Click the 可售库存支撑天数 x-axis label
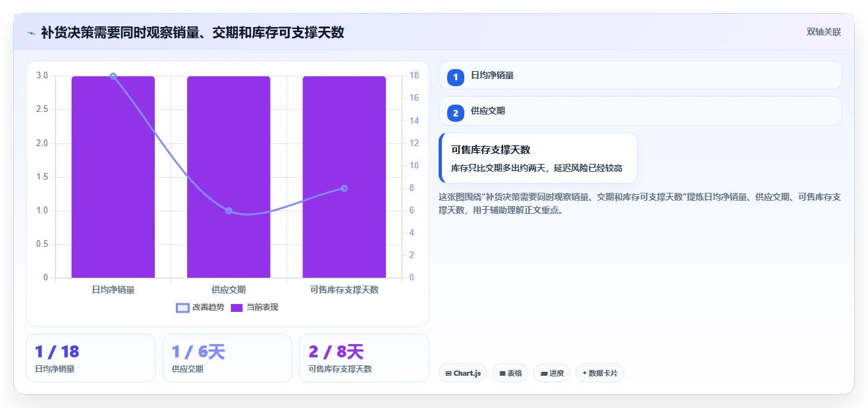Screen dimensions: 868x408 [344, 290]
